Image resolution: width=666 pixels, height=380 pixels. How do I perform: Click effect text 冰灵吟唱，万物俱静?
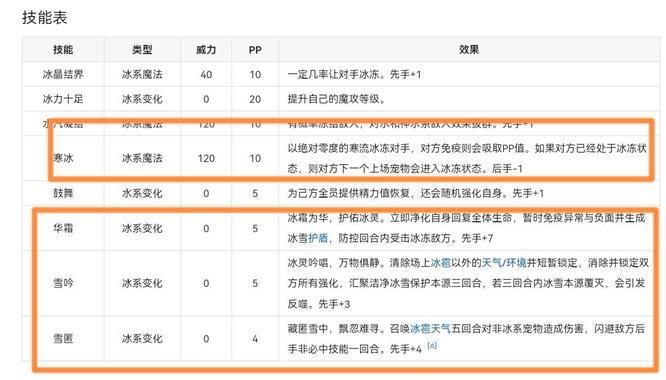point(333,263)
